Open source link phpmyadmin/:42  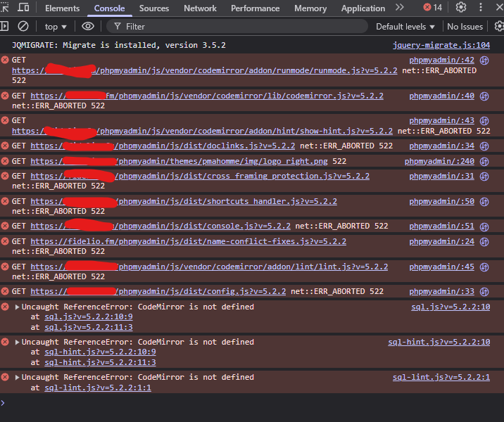point(441,60)
